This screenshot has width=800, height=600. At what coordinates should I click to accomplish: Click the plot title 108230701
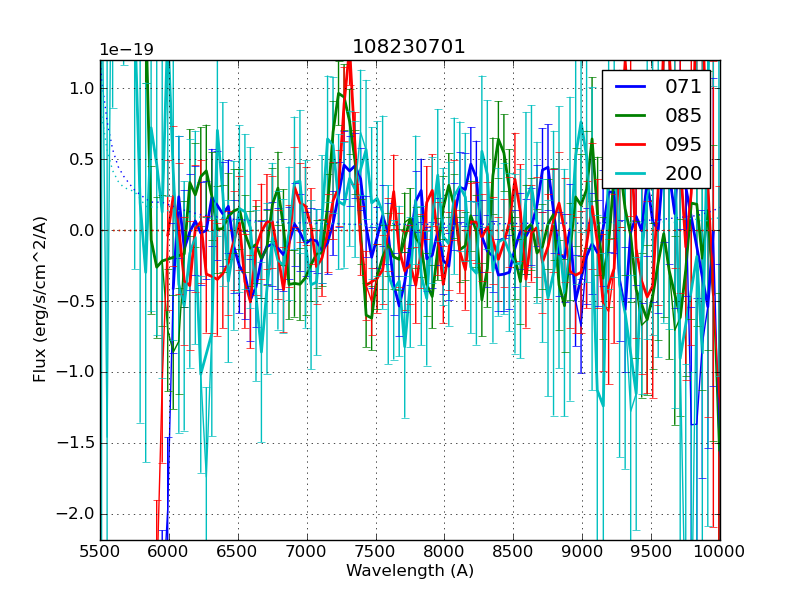coord(409,47)
